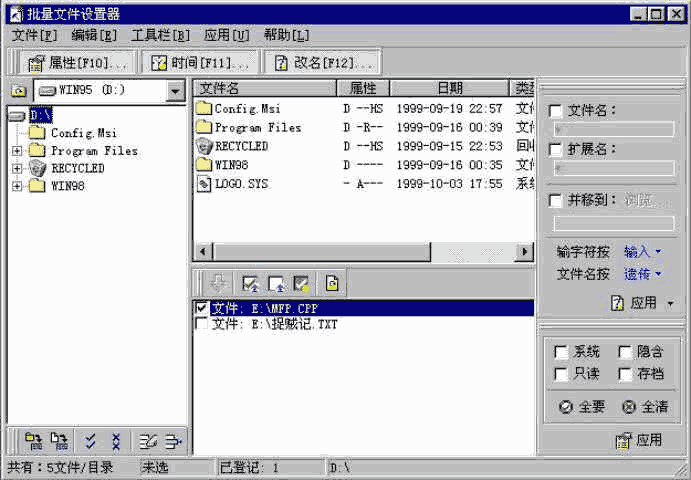Viewport: 691px width, 480px height.
Task: Click the blue double-X icon in bottom-left toolbar
Action: (x=116, y=439)
